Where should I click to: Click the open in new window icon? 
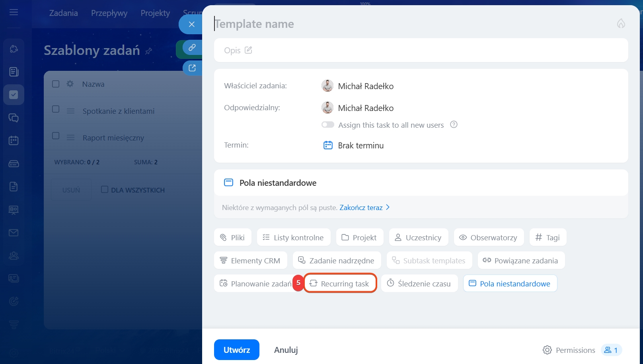(192, 68)
